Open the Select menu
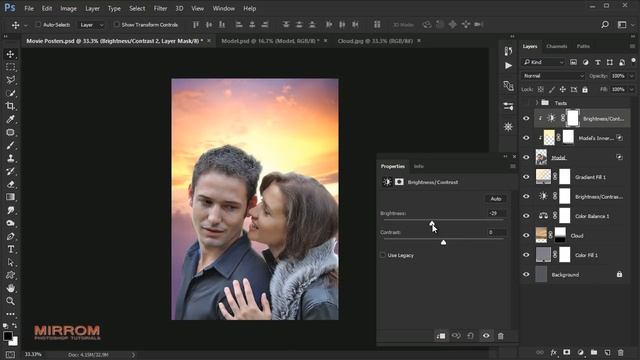This screenshot has width=640, height=360. 137,8
